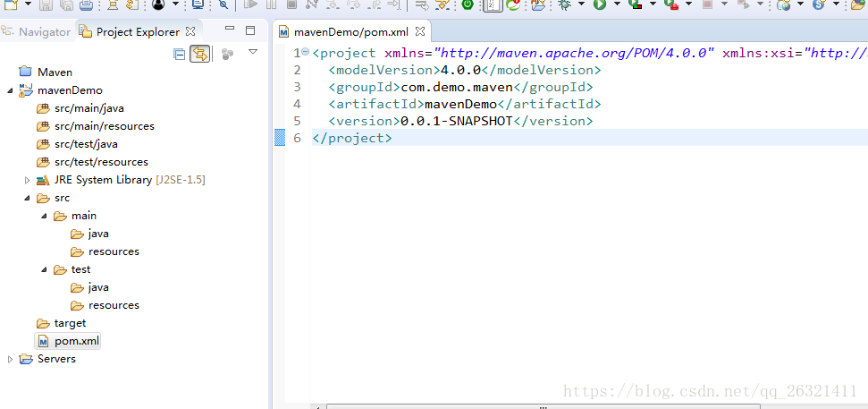Click the Resume debug icon
The width and height of the screenshot is (868, 409).
click(x=250, y=4)
